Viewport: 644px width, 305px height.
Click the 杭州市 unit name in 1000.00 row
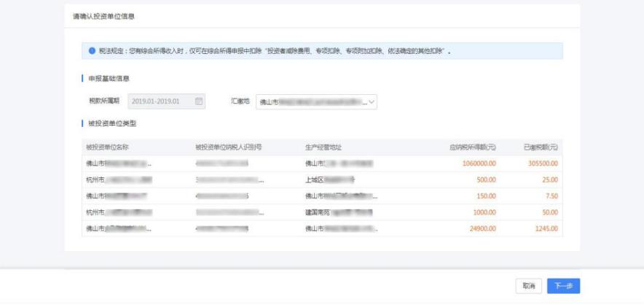(119, 212)
